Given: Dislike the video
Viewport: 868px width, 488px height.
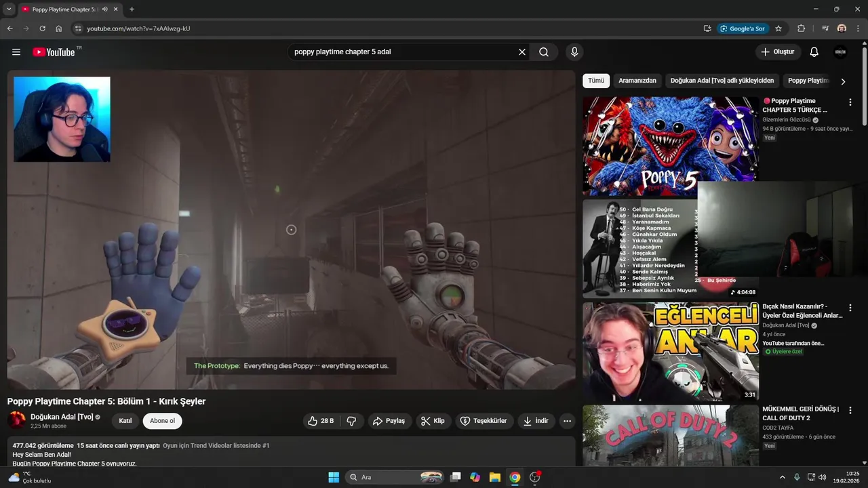Looking at the screenshot, I should (x=351, y=421).
